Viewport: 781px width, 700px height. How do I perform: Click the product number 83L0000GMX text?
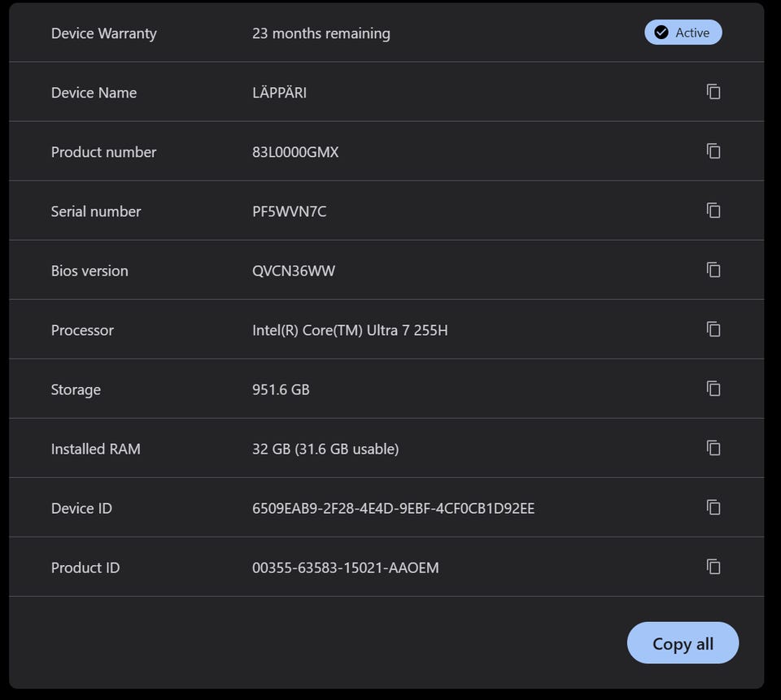(295, 152)
